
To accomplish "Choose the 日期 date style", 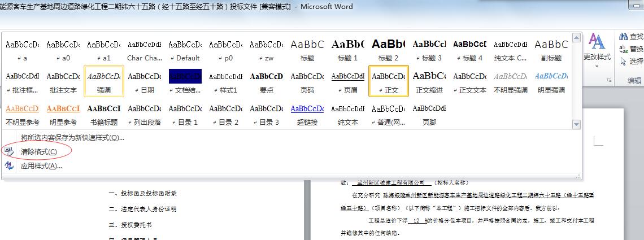I will [x=145, y=81].
